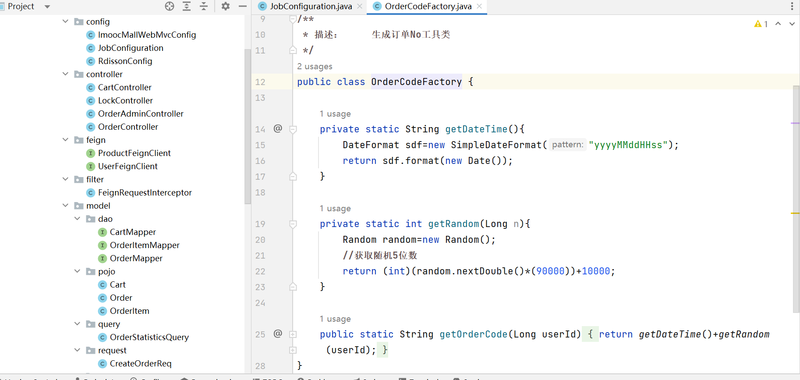
Task: Select OrderMapper interface
Action: point(136,258)
